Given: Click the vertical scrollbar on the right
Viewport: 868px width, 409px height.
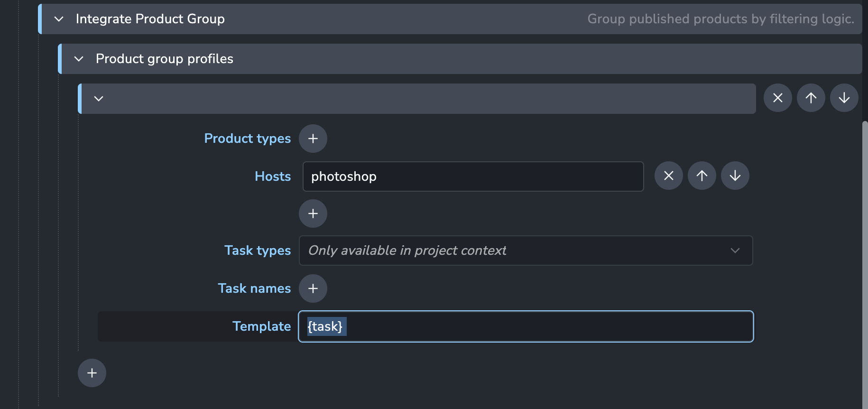Looking at the screenshot, I should (x=865, y=261).
